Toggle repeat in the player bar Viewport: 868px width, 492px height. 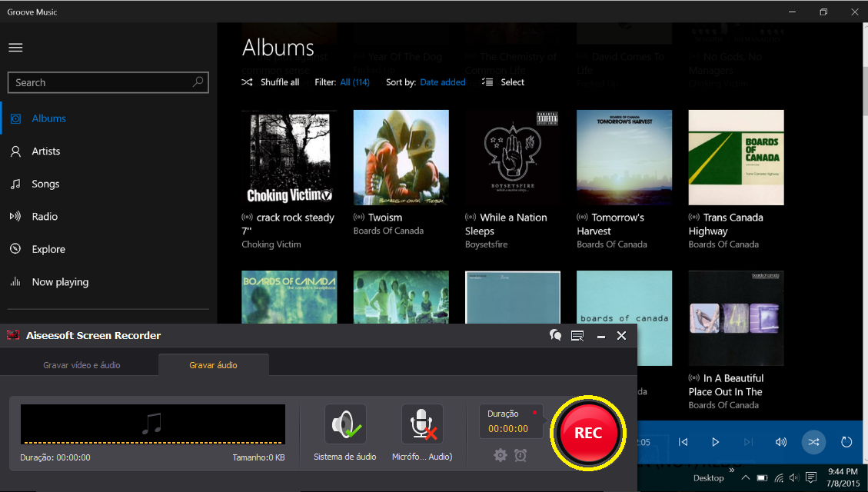click(846, 441)
